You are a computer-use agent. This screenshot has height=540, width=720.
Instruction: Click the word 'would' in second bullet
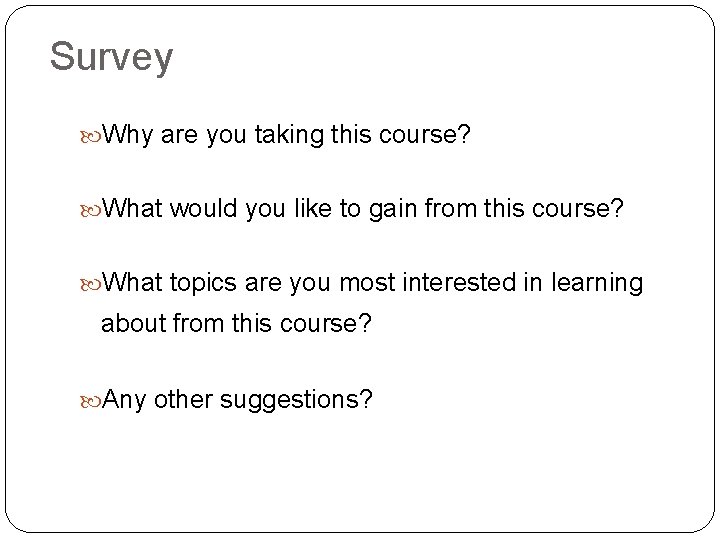202,208
